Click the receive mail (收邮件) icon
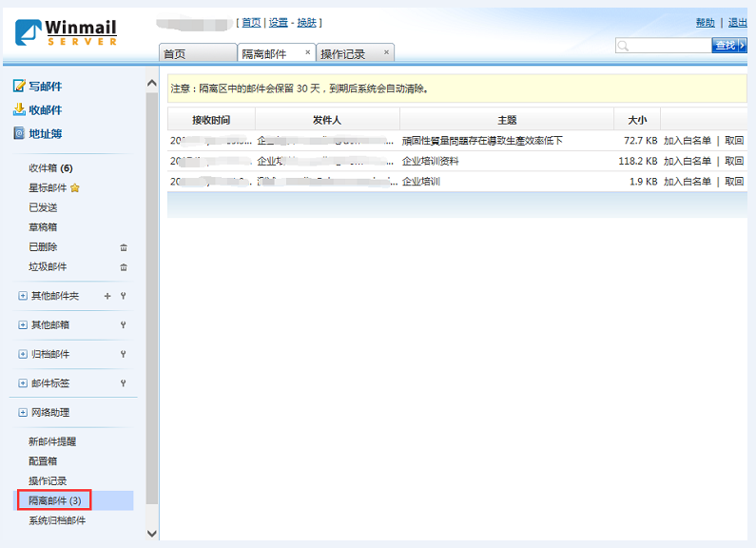 (x=19, y=109)
